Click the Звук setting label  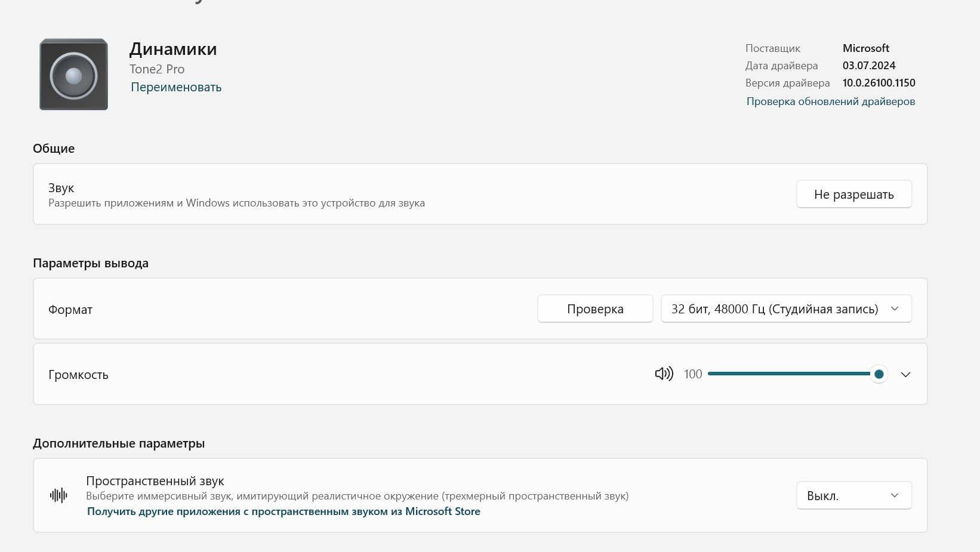tap(61, 188)
